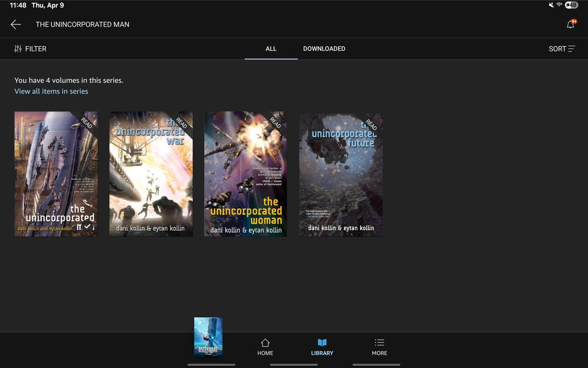The image size is (588, 368).
Task: Open notifications bell icon
Action: tap(571, 25)
